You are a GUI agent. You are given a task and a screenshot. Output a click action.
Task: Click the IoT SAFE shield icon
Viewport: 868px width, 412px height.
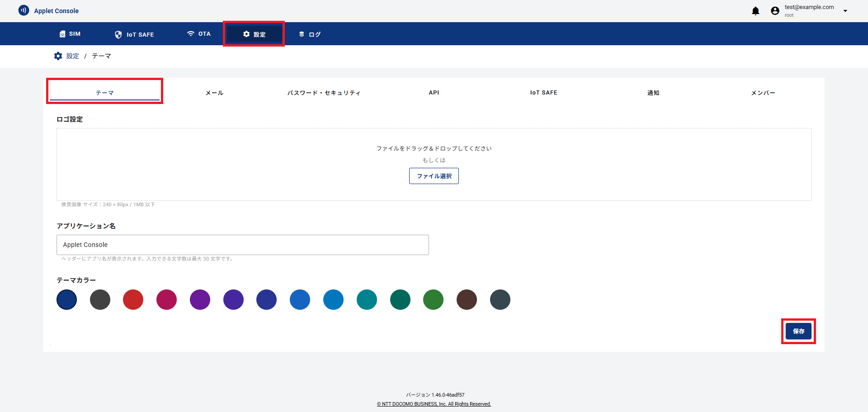[118, 34]
